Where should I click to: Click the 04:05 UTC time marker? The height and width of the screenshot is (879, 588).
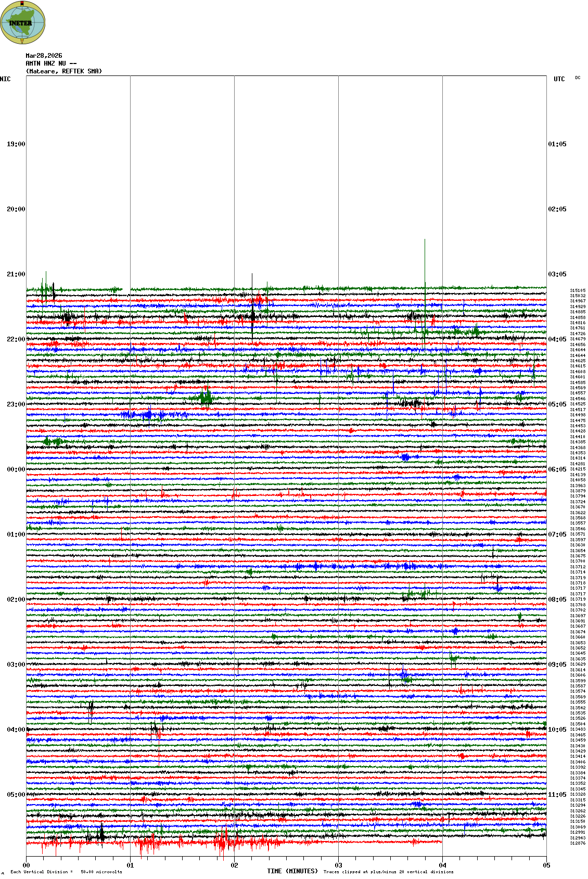pyautogui.click(x=557, y=339)
